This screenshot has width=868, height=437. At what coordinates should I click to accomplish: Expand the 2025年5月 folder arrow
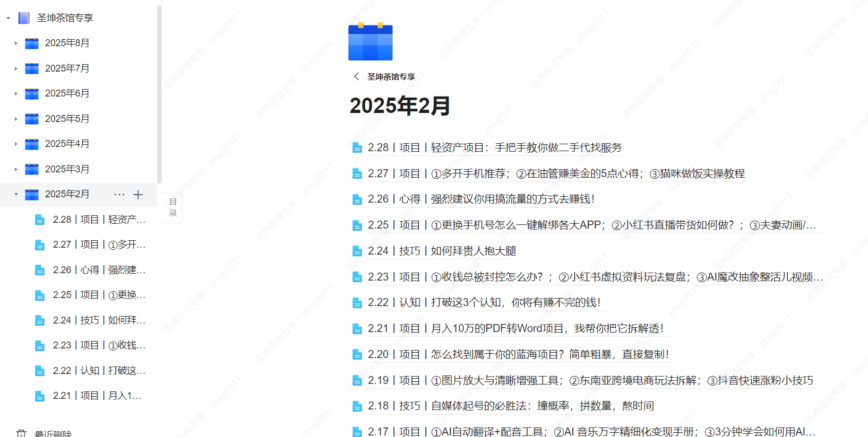(16, 119)
